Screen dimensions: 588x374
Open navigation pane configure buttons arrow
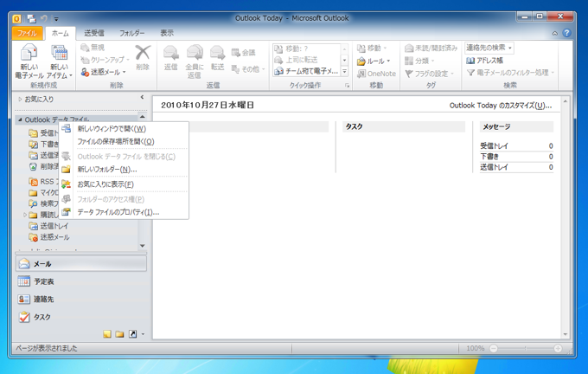point(143,334)
